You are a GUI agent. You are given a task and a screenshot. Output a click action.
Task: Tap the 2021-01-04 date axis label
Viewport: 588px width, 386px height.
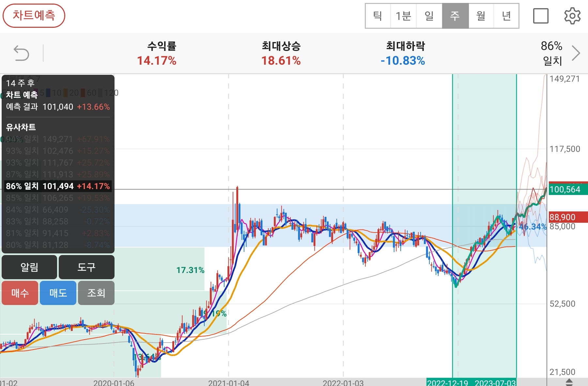click(229, 383)
